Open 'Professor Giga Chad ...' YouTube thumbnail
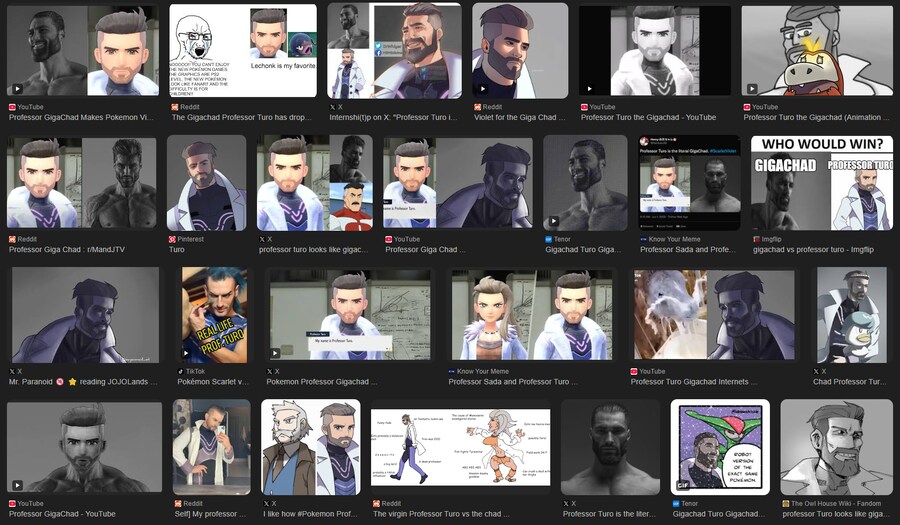 [458, 183]
